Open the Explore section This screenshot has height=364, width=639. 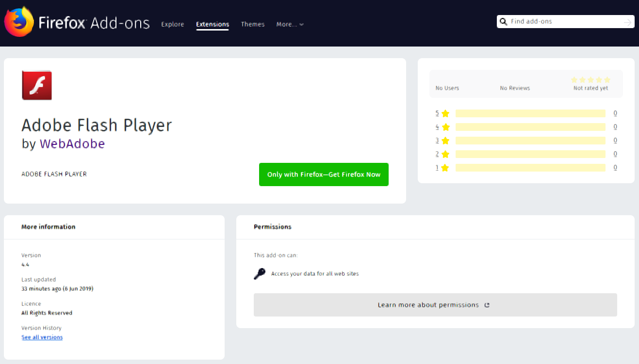point(173,24)
